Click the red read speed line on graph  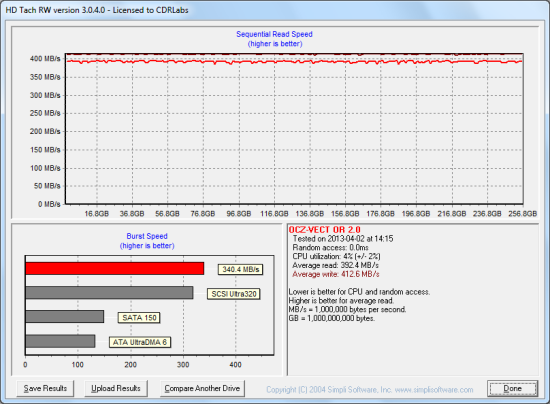click(294, 62)
